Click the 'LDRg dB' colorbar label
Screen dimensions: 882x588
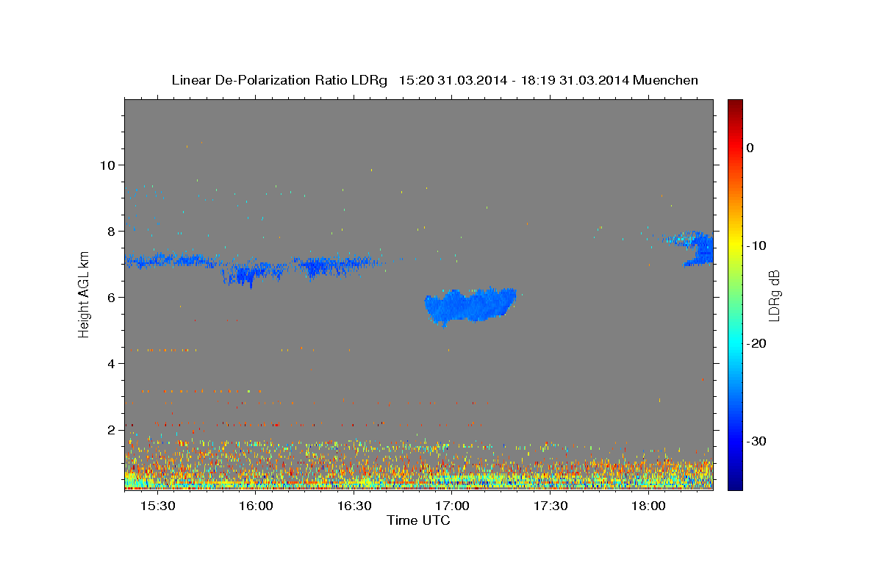[x=773, y=295]
